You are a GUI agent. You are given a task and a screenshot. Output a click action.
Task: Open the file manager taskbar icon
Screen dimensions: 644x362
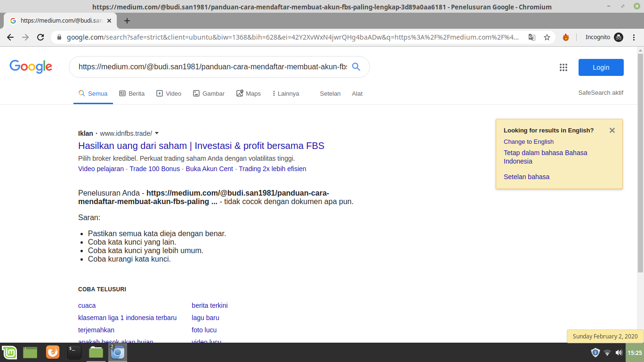(x=96, y=352)
